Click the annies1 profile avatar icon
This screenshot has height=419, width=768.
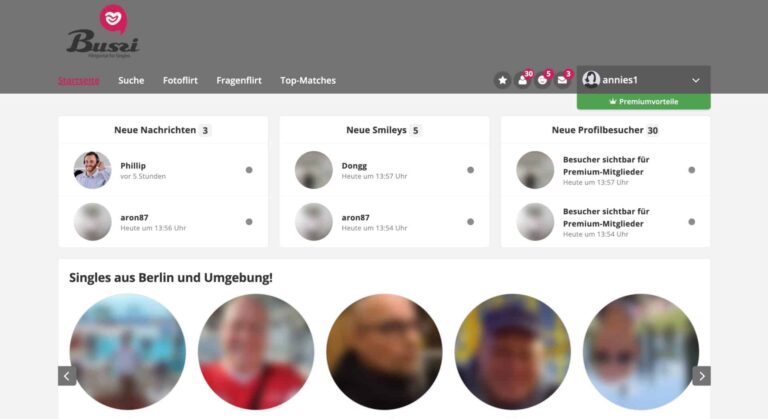591,79
